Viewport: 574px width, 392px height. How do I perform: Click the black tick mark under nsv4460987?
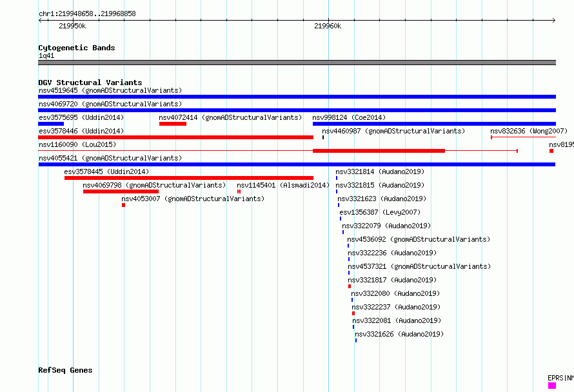323,137
